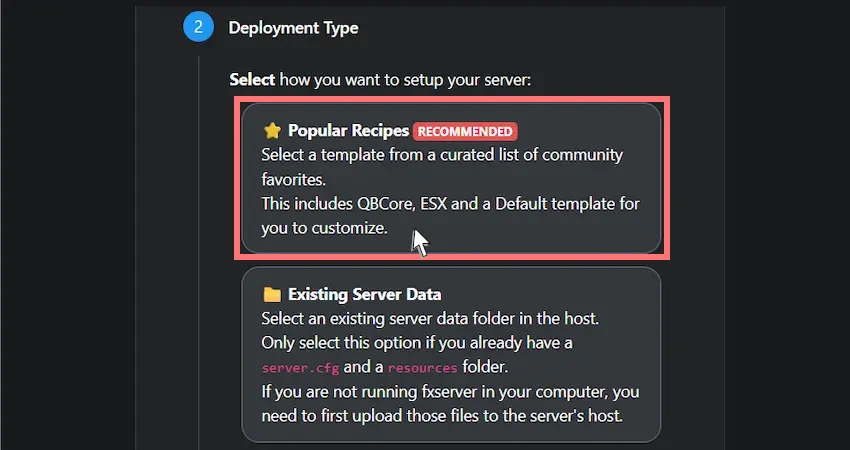Select the Popular Recipes card title
850x450 pixels.
pos(349,131)
